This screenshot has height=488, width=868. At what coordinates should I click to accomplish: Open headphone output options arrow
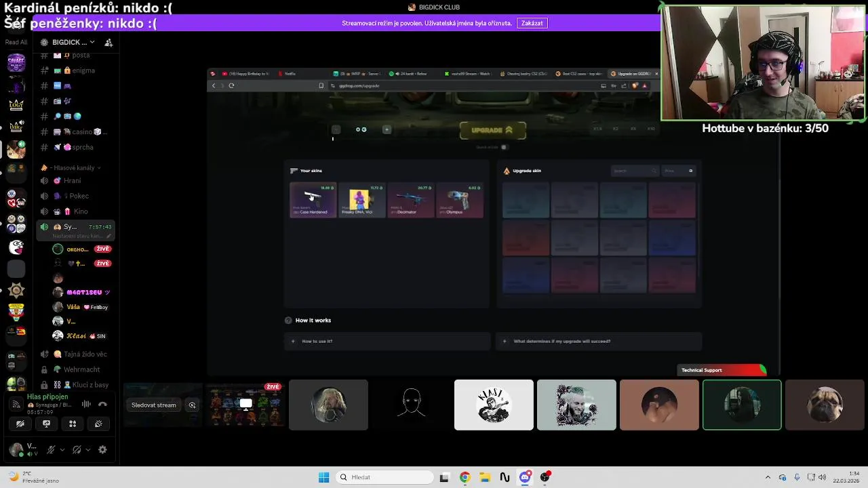88,449
